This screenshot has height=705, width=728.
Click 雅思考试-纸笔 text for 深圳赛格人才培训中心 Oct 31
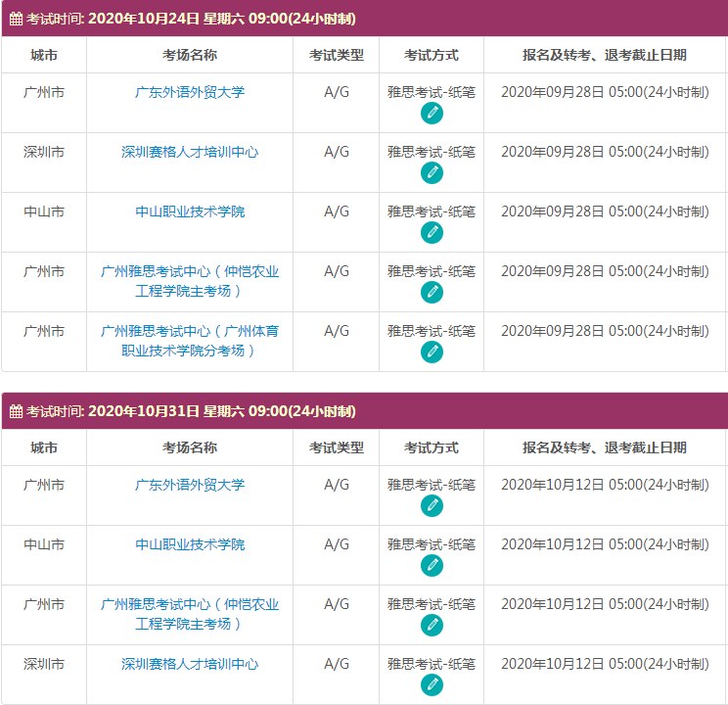pyautogui.click(x=432, y=664)
